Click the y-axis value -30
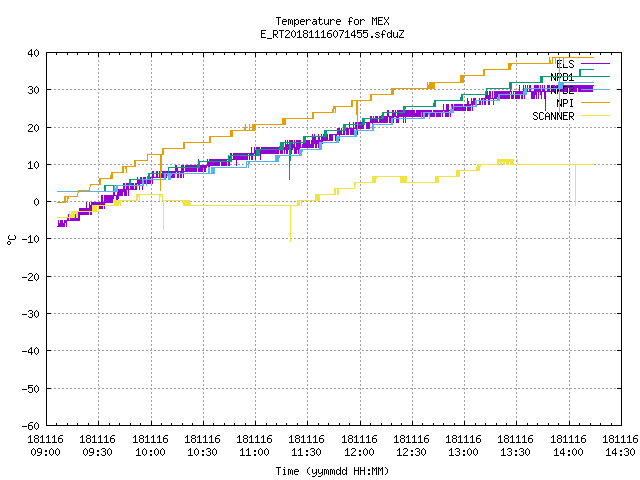This screenshot has height=480, width=640. (31, 314)
